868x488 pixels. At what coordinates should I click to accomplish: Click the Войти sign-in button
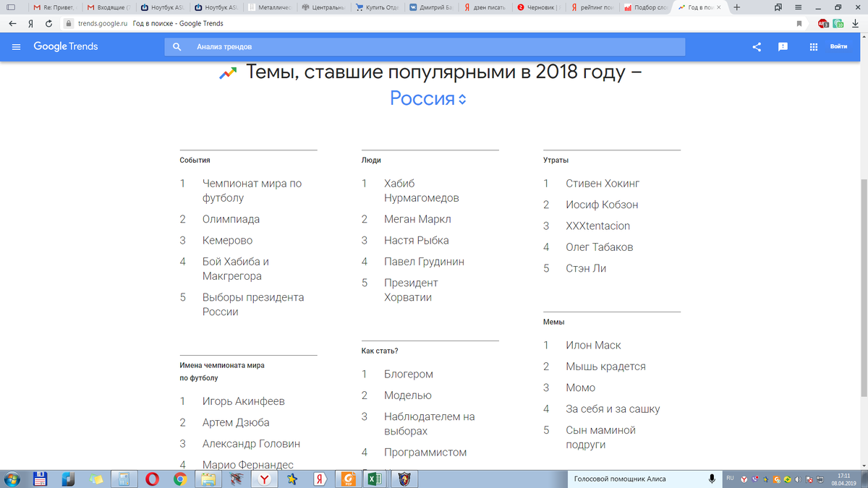(x=839, y=47)
